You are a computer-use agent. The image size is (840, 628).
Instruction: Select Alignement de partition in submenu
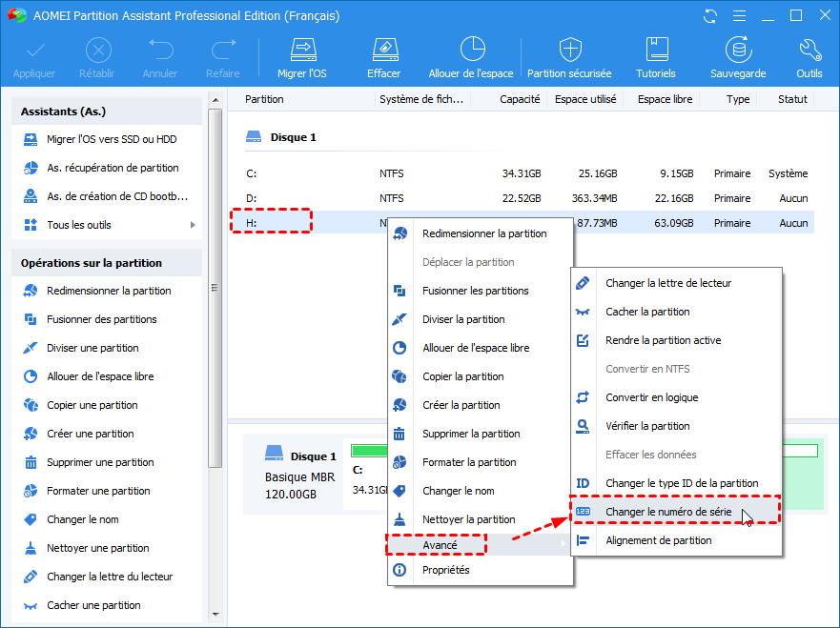coord(676,540)
